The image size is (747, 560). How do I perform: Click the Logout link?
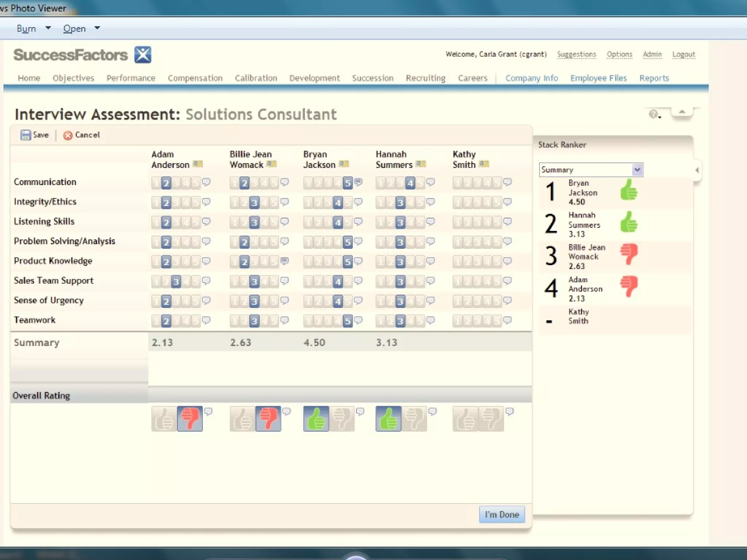pos(684,54)
